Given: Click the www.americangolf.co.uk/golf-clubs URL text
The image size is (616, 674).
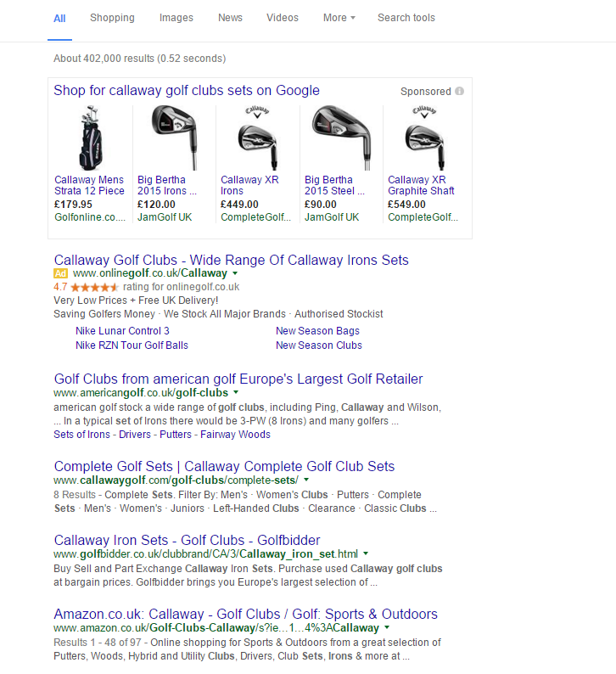Looking at the screenshot, I should point(141,393).
